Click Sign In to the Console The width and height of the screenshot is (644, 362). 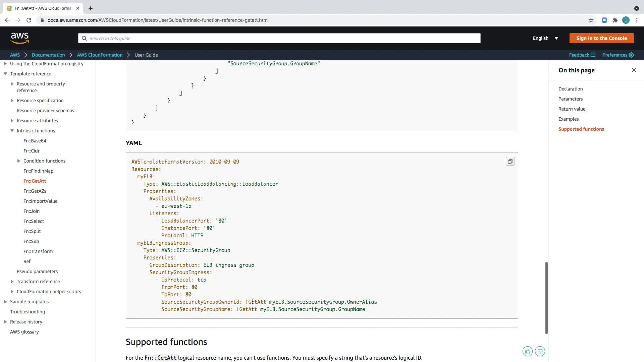click(x=601, y=38)
